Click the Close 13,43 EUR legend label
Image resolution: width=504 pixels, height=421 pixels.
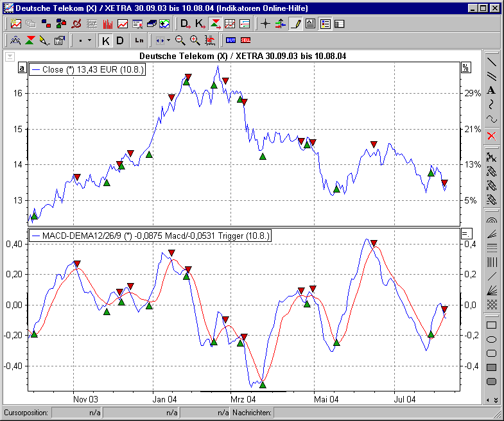[87, 69]
